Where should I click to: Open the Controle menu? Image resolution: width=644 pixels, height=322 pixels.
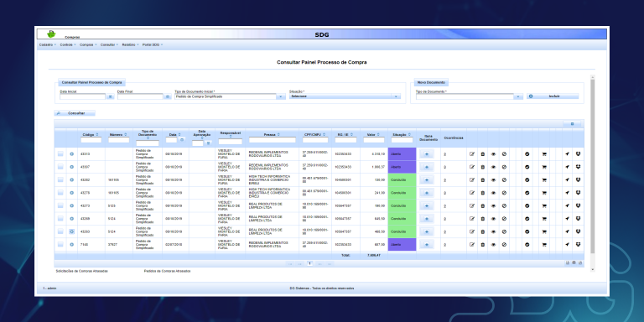(x=67, y=44)
